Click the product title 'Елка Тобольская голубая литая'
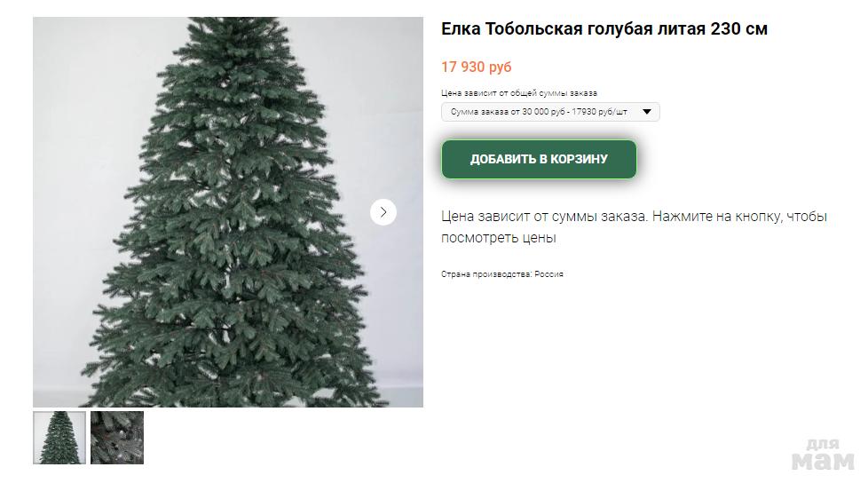Screen dimensions: 868x483 [573, 28]
